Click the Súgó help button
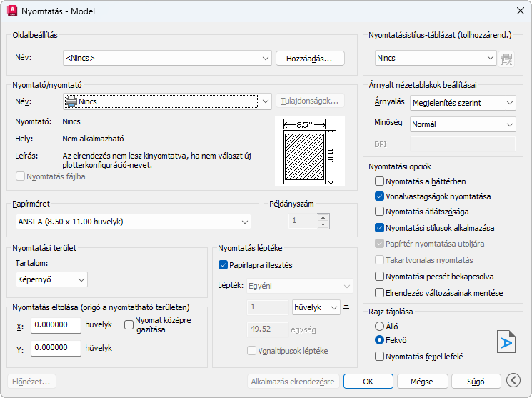This screenshot has height=398, width=532. click(476, 381)
